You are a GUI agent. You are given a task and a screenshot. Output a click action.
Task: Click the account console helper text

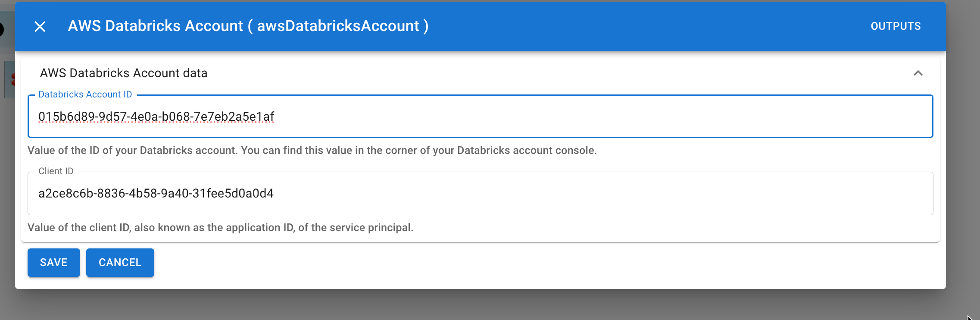pyautogui.click(x=312, y=151)
